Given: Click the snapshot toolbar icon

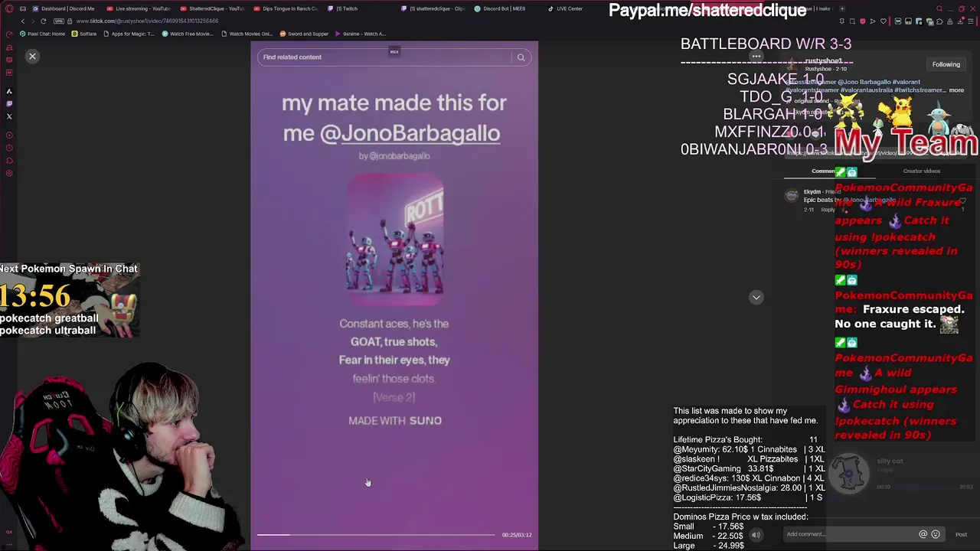Looking at the screenshot, I should 852,21.
